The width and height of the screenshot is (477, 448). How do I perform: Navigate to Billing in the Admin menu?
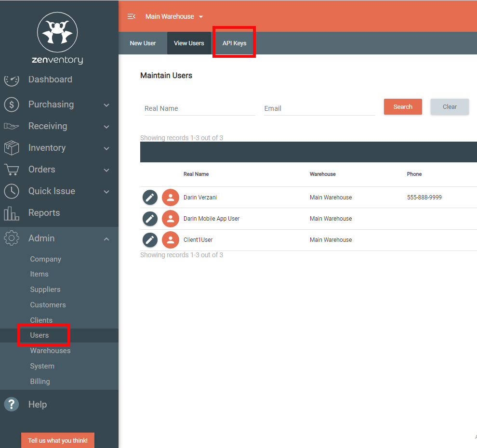pyautogui.click(x=40, y=381)
